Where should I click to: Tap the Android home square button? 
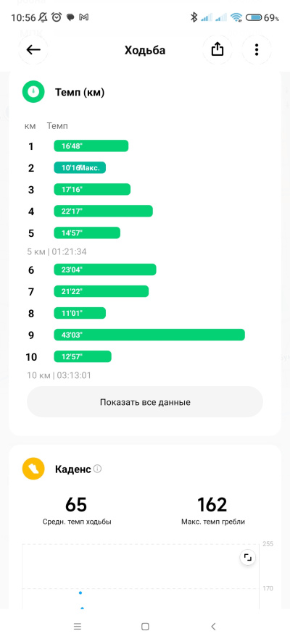click(x=145, y=627)
